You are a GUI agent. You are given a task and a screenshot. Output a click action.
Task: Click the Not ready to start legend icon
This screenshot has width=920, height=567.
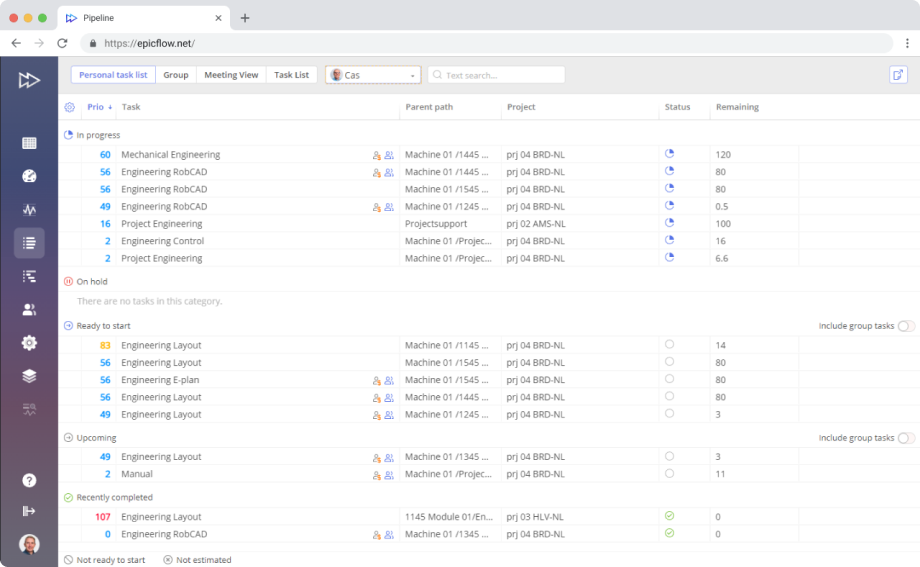(x=68, y=560)
